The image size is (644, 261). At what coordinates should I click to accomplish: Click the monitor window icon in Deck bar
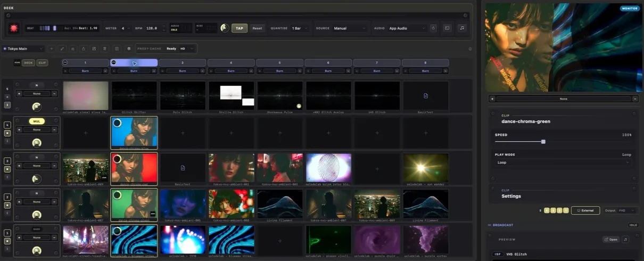pyautogui.click(x=447, y=28)
